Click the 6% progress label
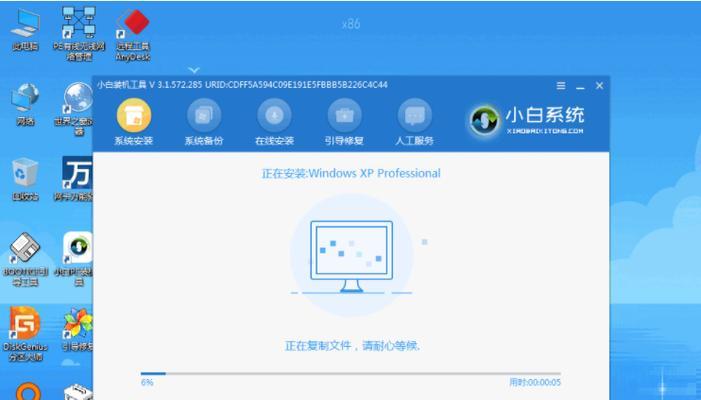The width and height of the screenshot is (701, 400). tap(147, 382)
